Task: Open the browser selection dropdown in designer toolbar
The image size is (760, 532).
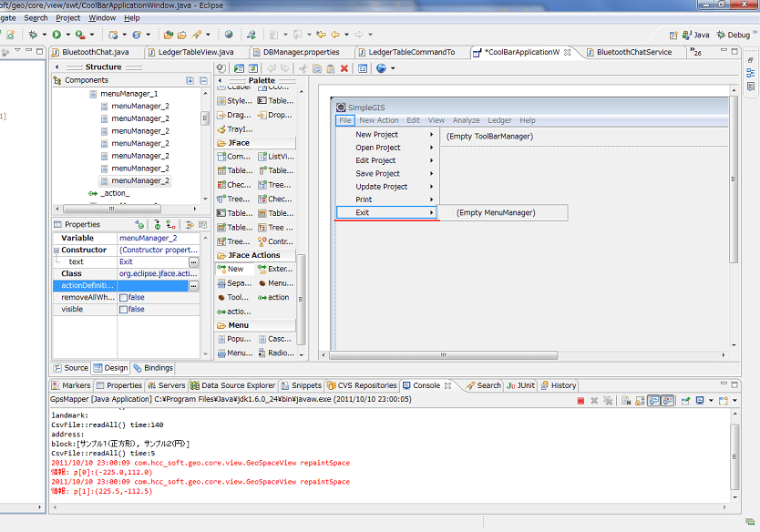Action: [393, 68]
